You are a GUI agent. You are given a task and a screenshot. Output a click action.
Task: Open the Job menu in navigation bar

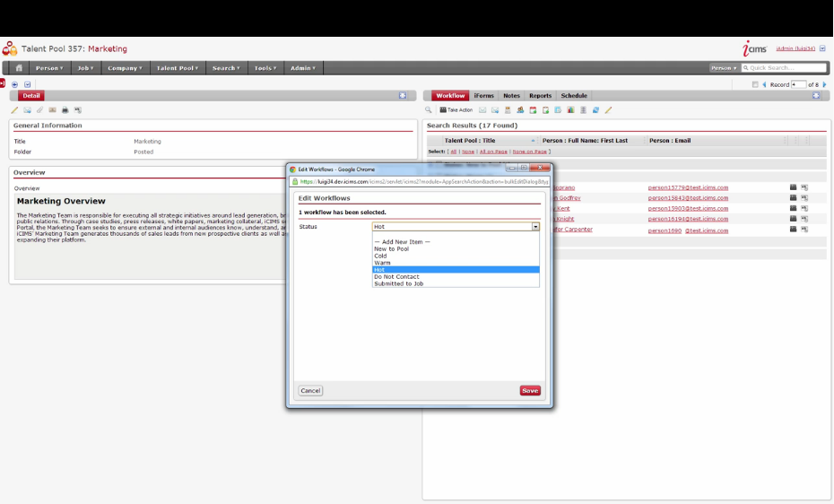tap(85, 68)
